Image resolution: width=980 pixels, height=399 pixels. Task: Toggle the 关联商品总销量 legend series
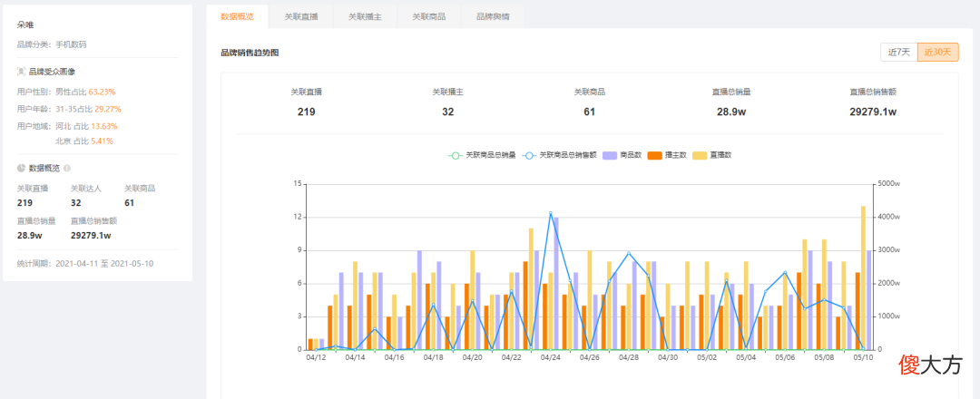pos(482,155)
